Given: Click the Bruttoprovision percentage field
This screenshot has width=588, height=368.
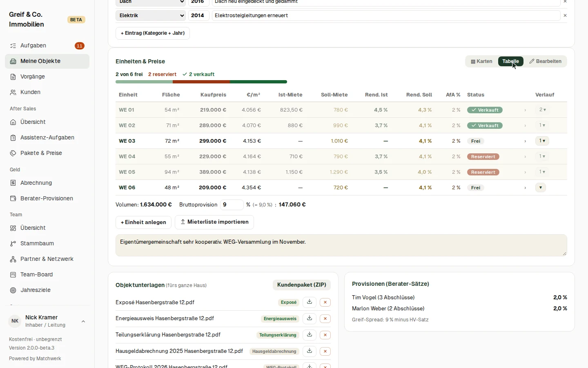Looking at the screenshot, I should pos(232,205).
